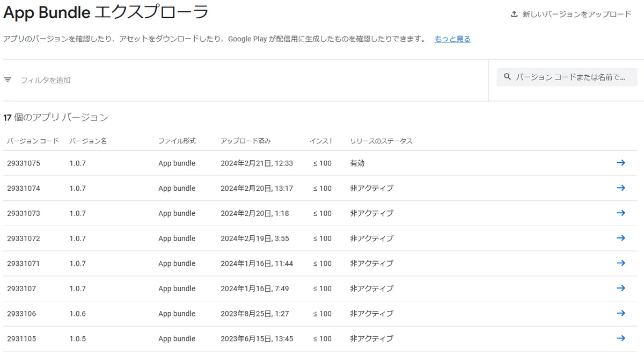Viewport: 644px width, 354px height.
Task: Click the 有効 status of version 29331075
Action: tap(357, 163)
